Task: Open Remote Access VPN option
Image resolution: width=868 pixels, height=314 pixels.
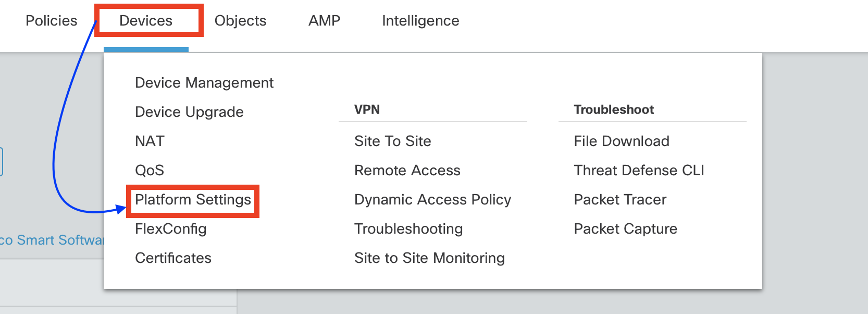Action: 407,171
